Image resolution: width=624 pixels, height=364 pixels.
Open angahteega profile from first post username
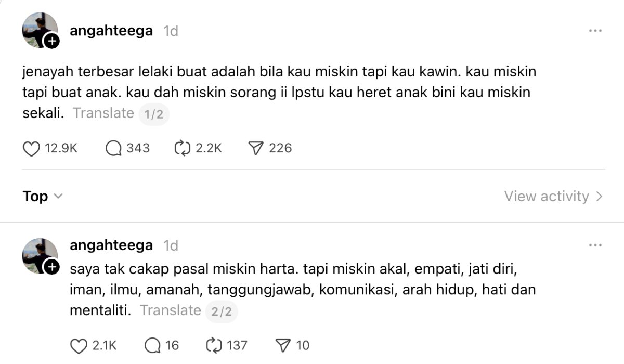pos(111,31)
